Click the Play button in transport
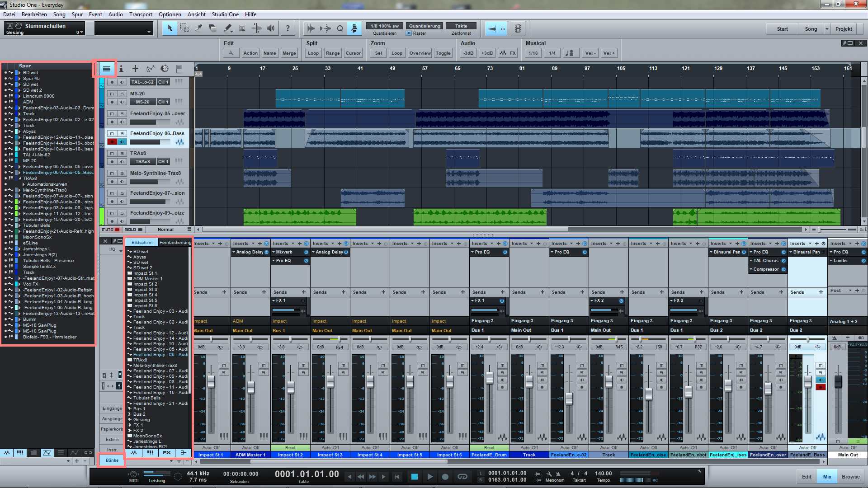The width and height of the screenshot is (868, 488). pyautogui.click(x=430, y=476)
